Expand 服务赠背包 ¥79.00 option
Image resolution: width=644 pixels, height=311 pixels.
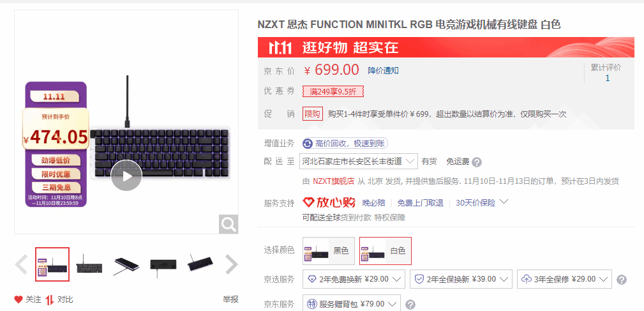352,303
